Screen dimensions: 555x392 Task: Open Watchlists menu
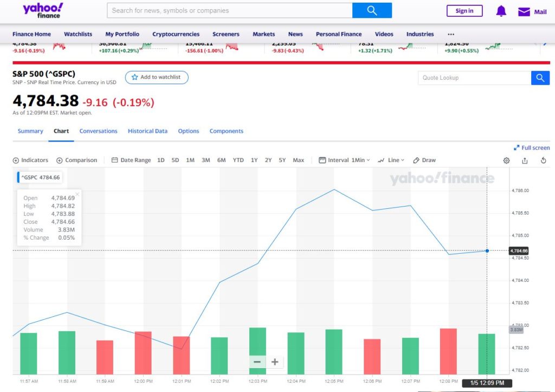pyautogui.click(x=78, y=34)
